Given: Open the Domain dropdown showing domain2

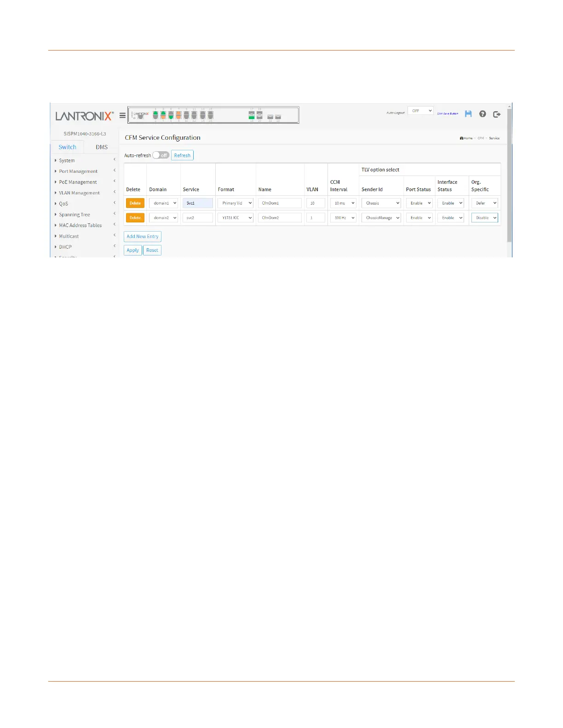Looking at the screenshot, I should [163, 218].
